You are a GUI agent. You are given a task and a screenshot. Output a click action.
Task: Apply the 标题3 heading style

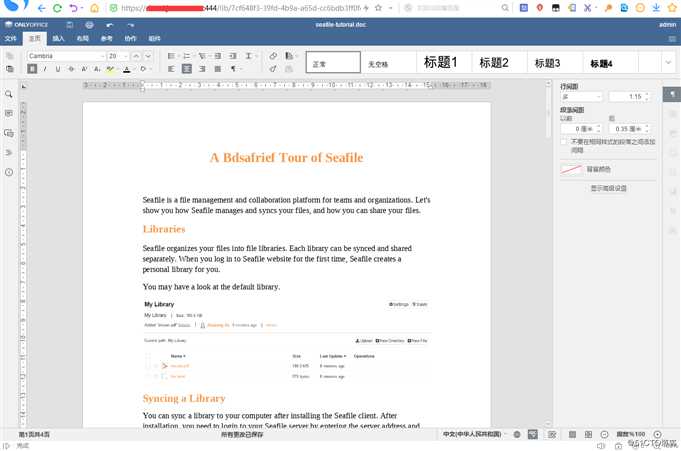pos(554,62)
